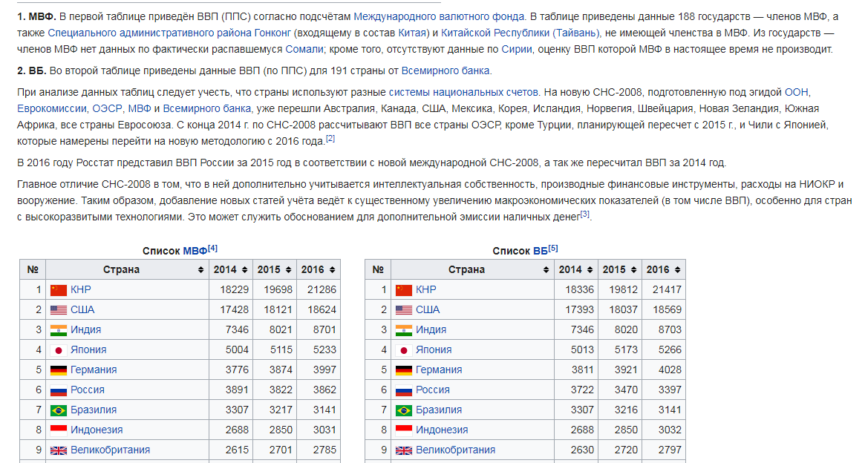Sort World Bank table by 2015 column
The image size is (868, 463).
[x=620, y=269]
